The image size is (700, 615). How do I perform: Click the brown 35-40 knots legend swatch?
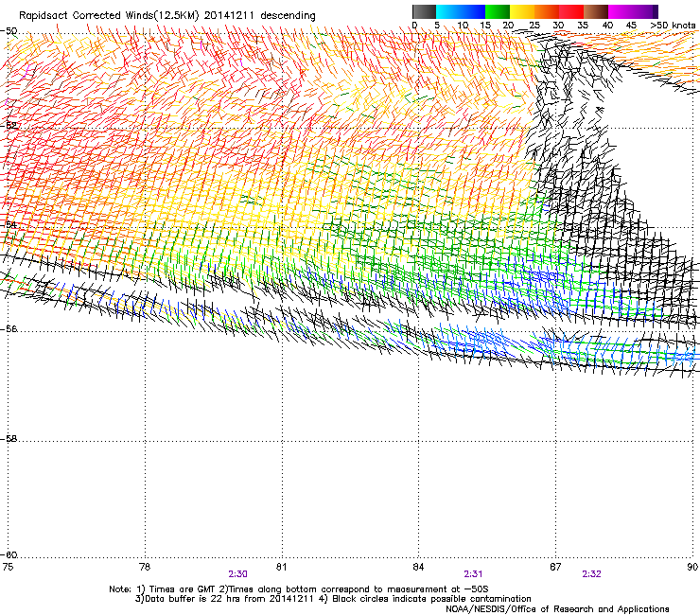pyautogui.click(x=596, y=11)
